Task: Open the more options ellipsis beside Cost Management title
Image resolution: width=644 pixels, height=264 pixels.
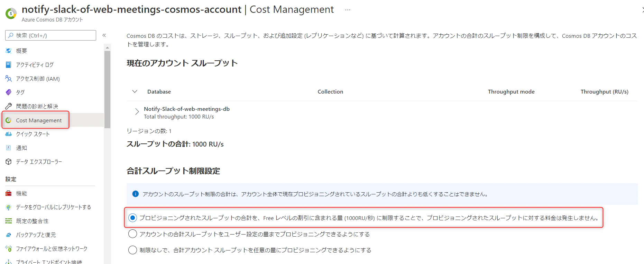Action: [x=348, y=10]
